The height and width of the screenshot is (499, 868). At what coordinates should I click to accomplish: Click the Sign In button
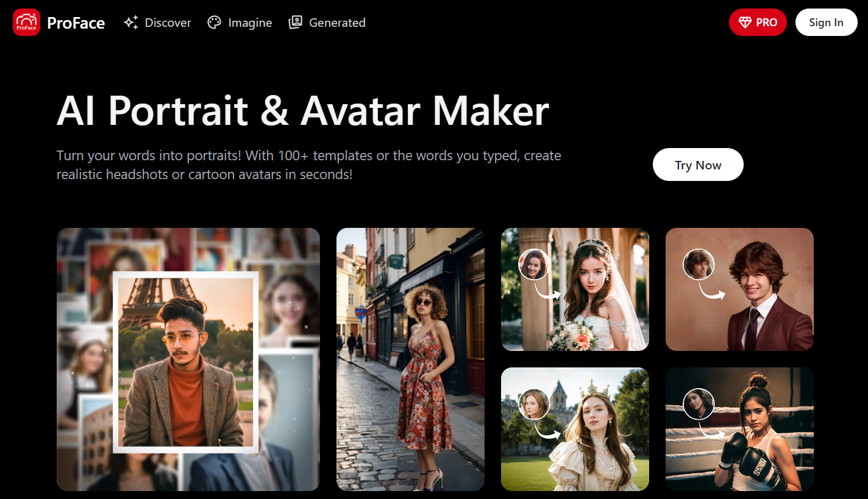point(827,23)
